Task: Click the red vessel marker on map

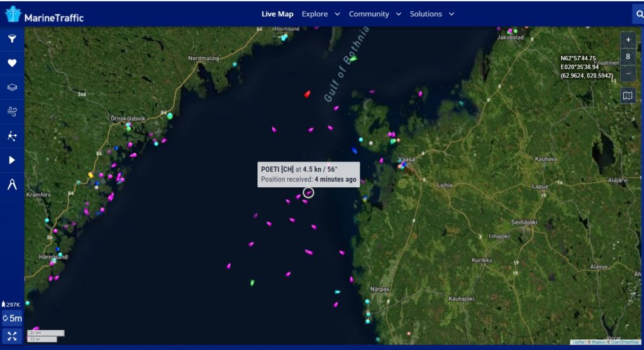Action: point(308,94)
